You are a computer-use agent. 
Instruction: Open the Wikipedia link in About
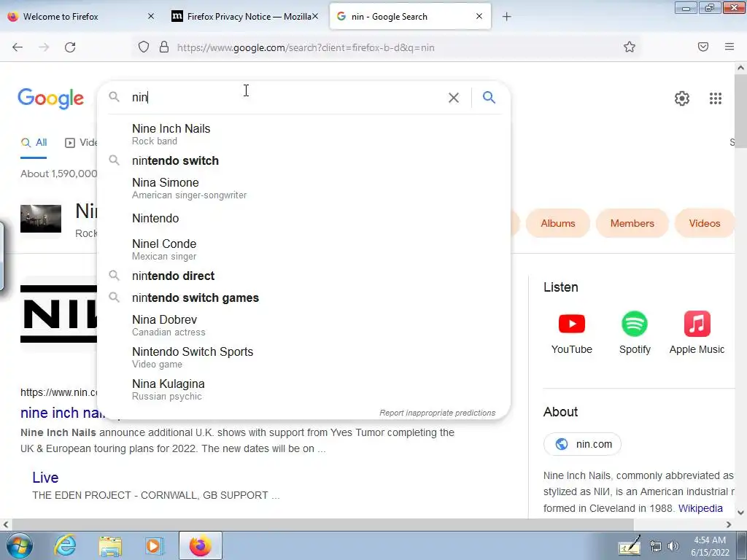(x=700, y=508)
